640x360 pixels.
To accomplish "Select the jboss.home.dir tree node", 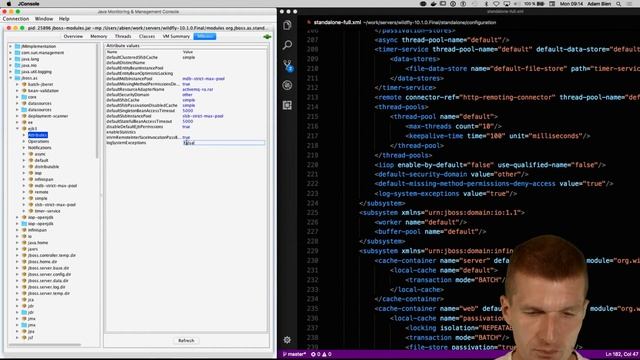I will (42, 262).
